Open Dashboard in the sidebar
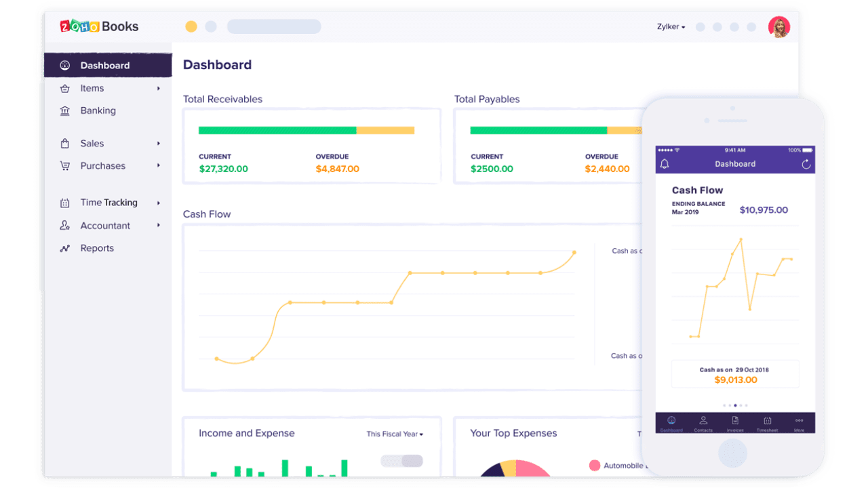The height and width of the screenshot is (488, 868). click(108, 66)
